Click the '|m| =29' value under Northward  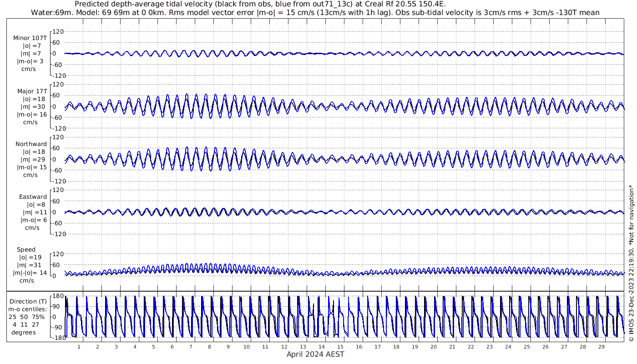(31, 160)
